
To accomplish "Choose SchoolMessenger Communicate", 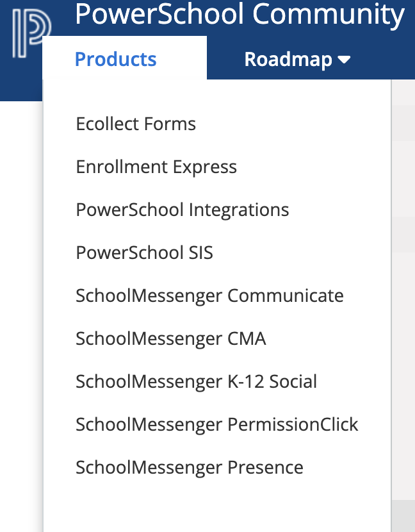I will pyautogui.click(x=210, y=295).
